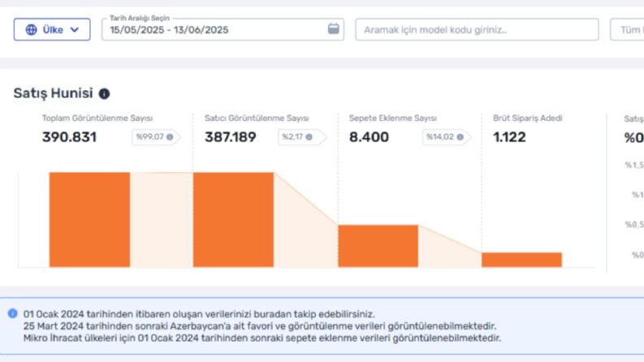Focus the model code search box
644x362 pixels.
[x=477, y=29]
